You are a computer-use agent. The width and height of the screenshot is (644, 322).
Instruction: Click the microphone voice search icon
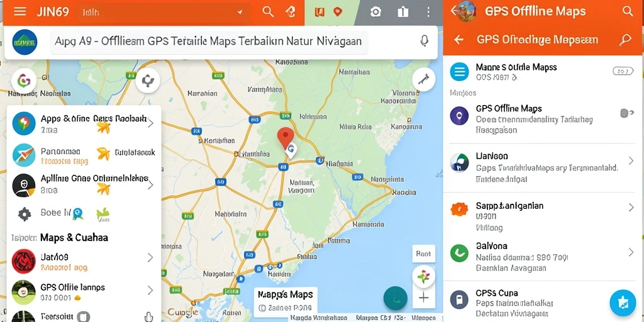tap(425, 41)
